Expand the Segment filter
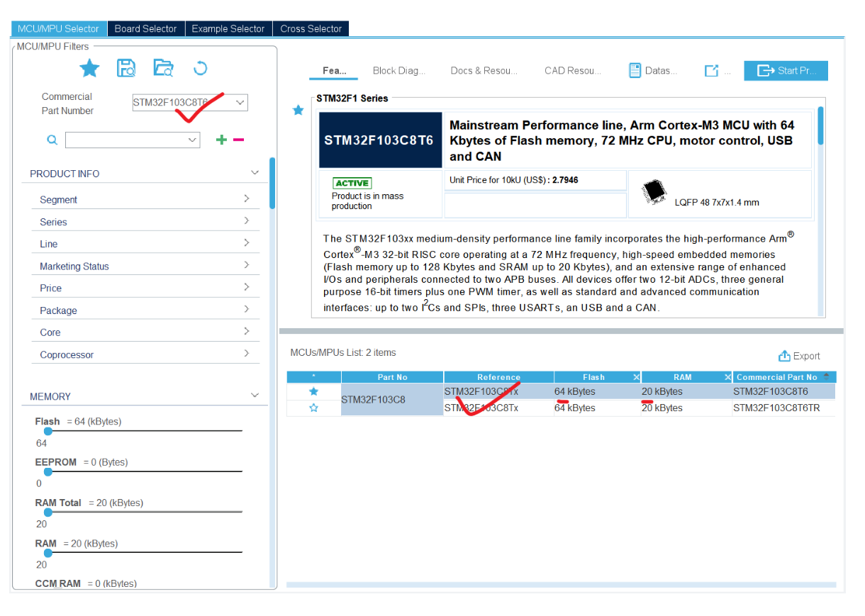The height and width of the screenshot is (616, 865). [246, 199]
